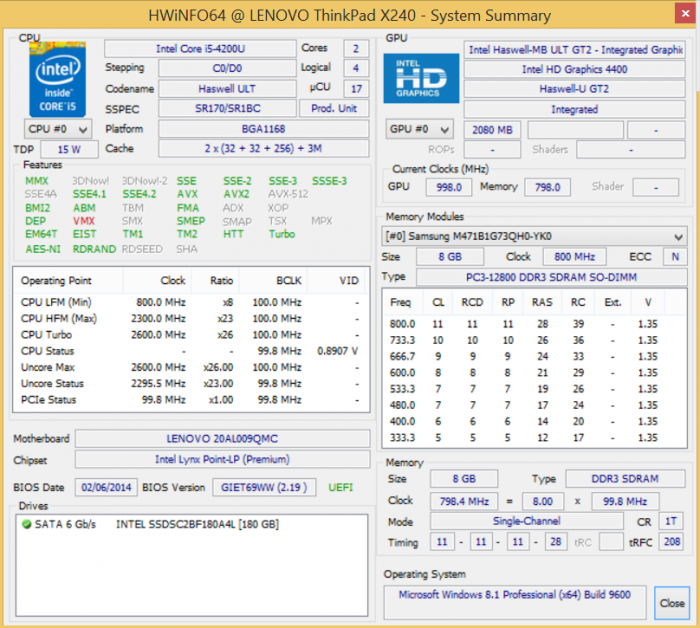Click the Intel HD Graphics logo
700x628 pixels.
[421, 80]
